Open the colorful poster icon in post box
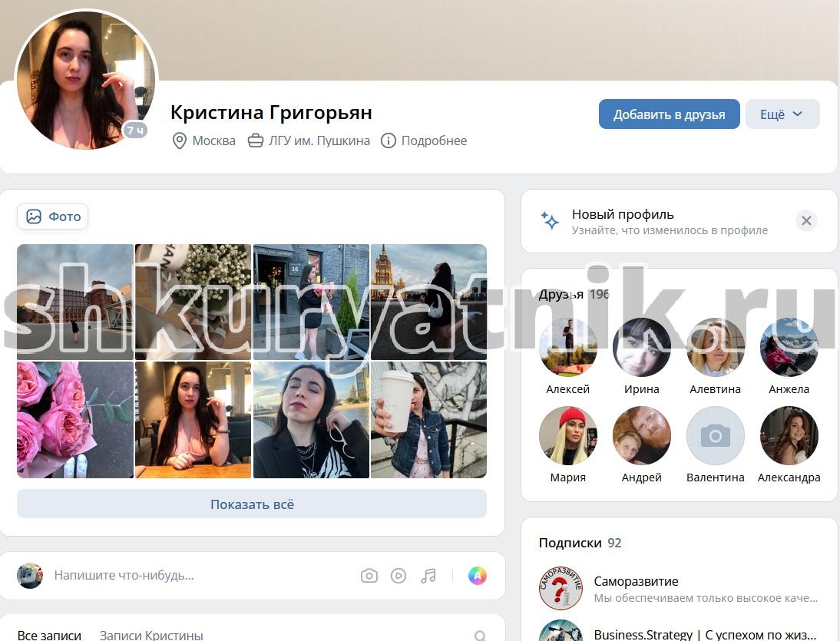The height and width of the screenshot is (641, 840). click(478, 576)
